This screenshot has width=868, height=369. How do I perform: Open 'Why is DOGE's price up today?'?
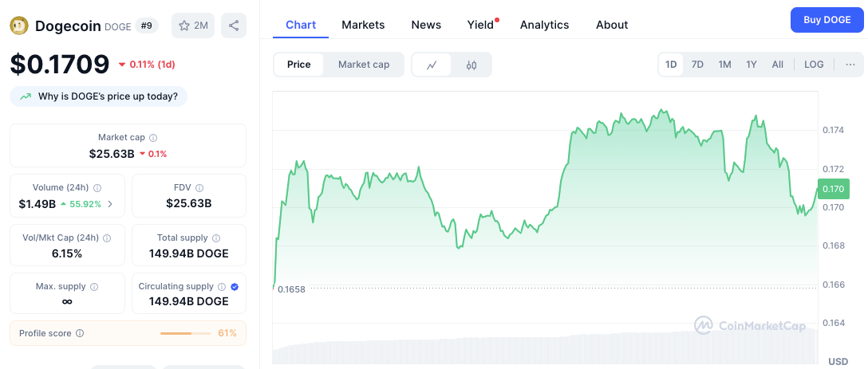(x=99, y=96)
